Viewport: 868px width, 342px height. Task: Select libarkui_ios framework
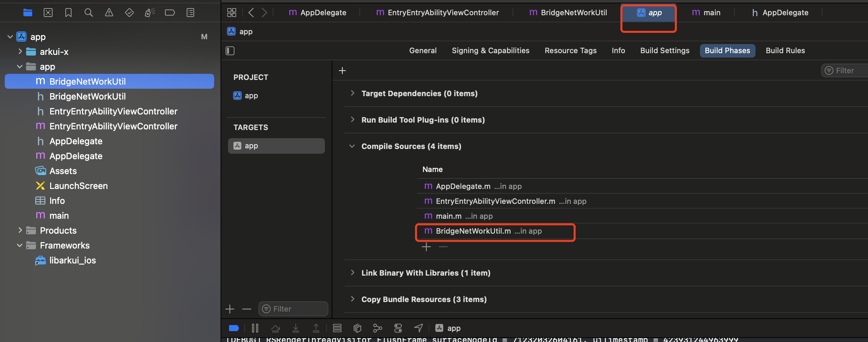pyautogui.click(x=65, y=260)
